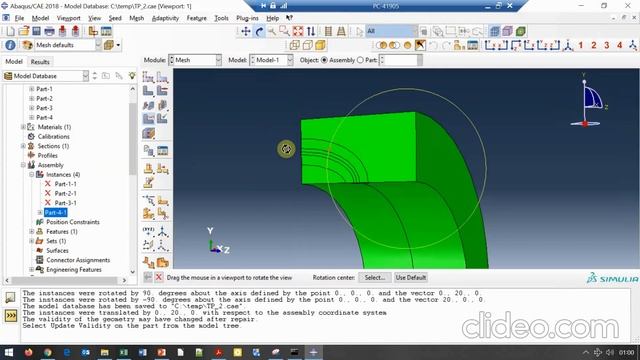The image size is (640, 360).
Task: Apply custom view 3
Action: click(607, 45)
